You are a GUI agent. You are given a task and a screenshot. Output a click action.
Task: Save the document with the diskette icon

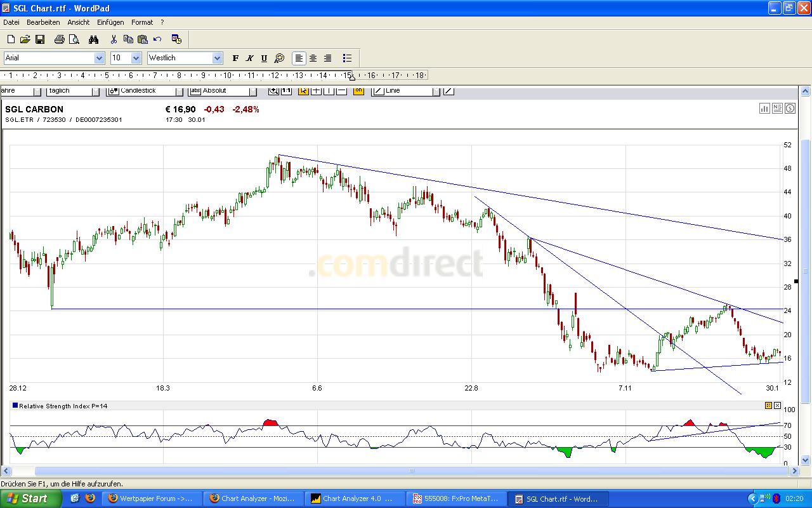tap(40, 39)
